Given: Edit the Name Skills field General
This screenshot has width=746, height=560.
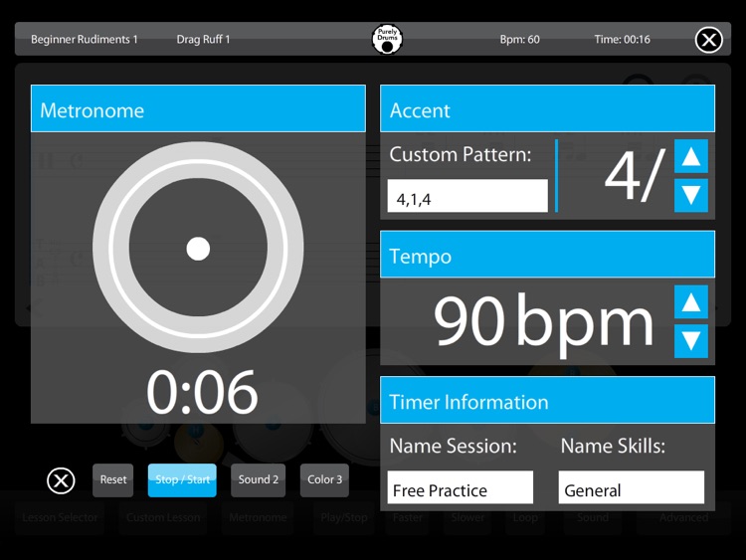Looking at the screenshot, I should pyautogui.click(x=632, y=487).
